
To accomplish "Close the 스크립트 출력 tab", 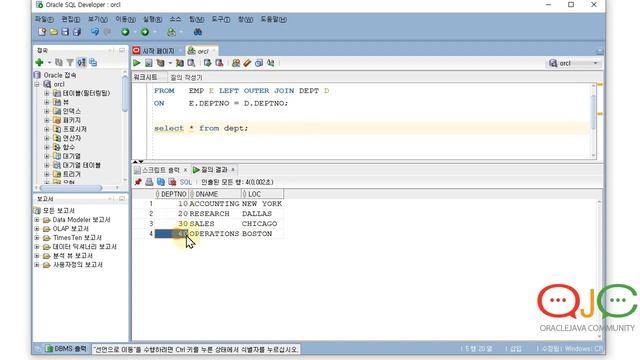I will tap(185, 170).
